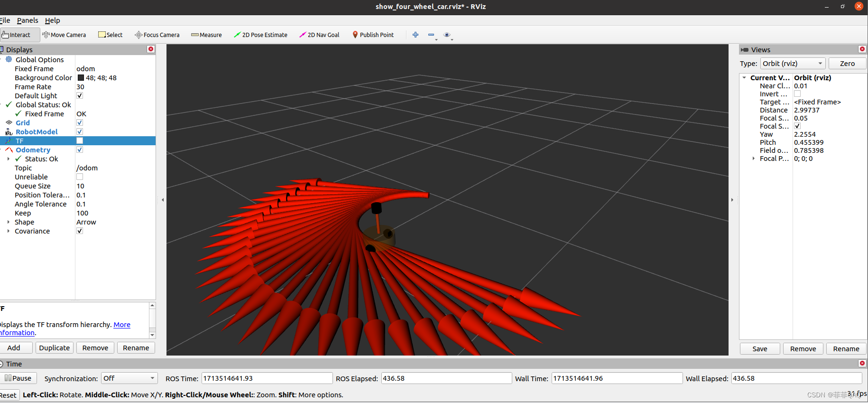Close the Time panel

[x=862, y=364]
